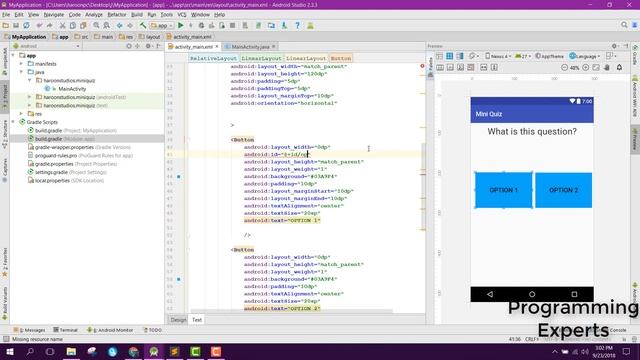Click preview Zoom to Fit icon

click(x=596, y=67)
